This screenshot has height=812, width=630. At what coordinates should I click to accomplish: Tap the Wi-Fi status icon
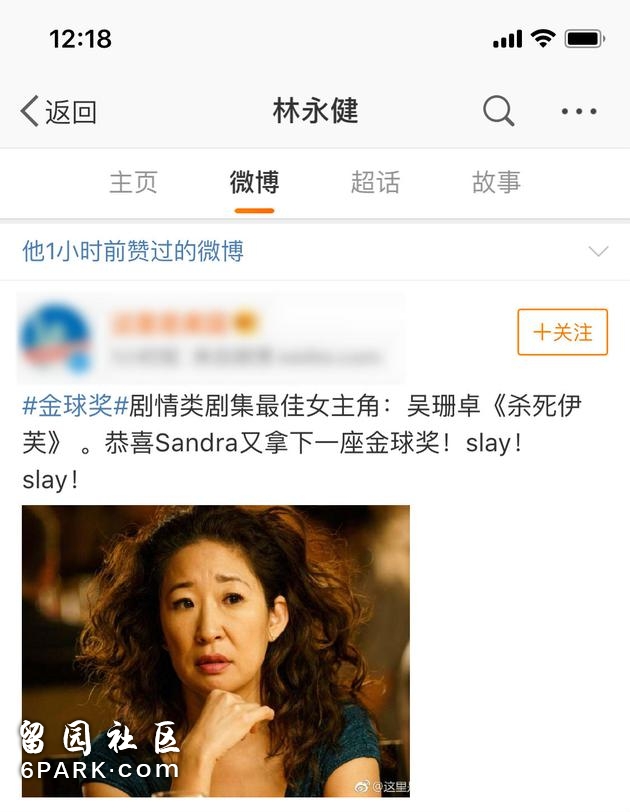[543, 38]
